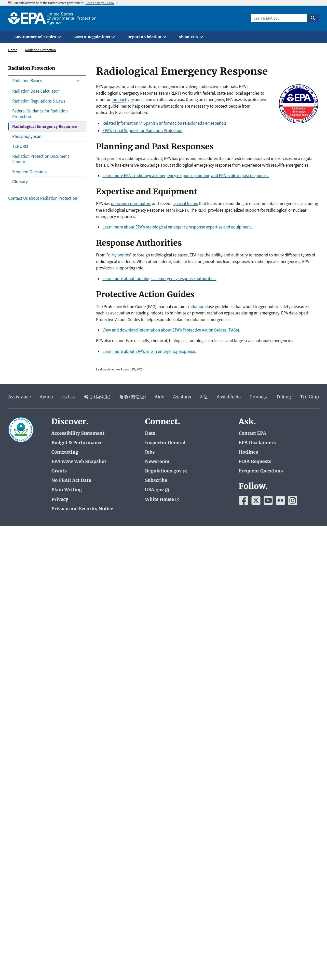
Task: Open Related information in Spanish link
Action: pos(164,123)
